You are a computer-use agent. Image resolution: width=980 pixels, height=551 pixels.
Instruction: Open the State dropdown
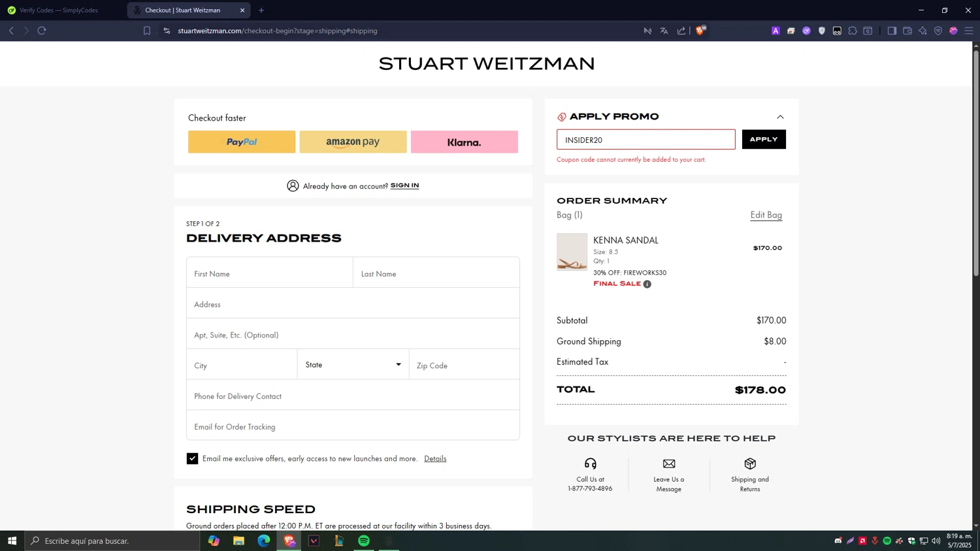tap(353, 364)
